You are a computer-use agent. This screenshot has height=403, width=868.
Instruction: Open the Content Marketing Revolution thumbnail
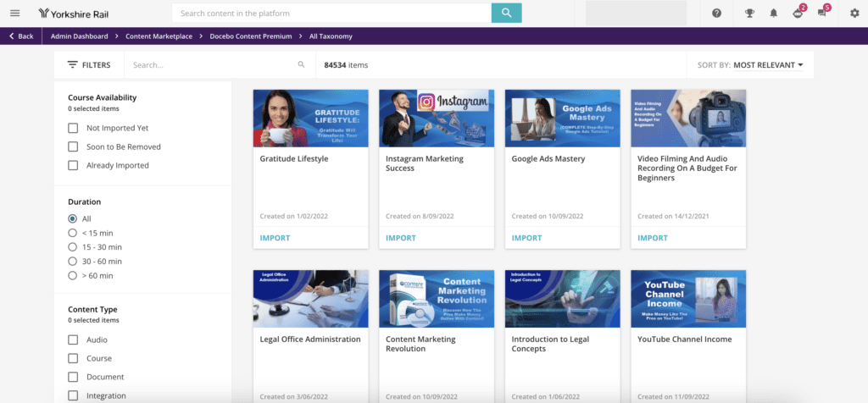[x=437, y=299]
